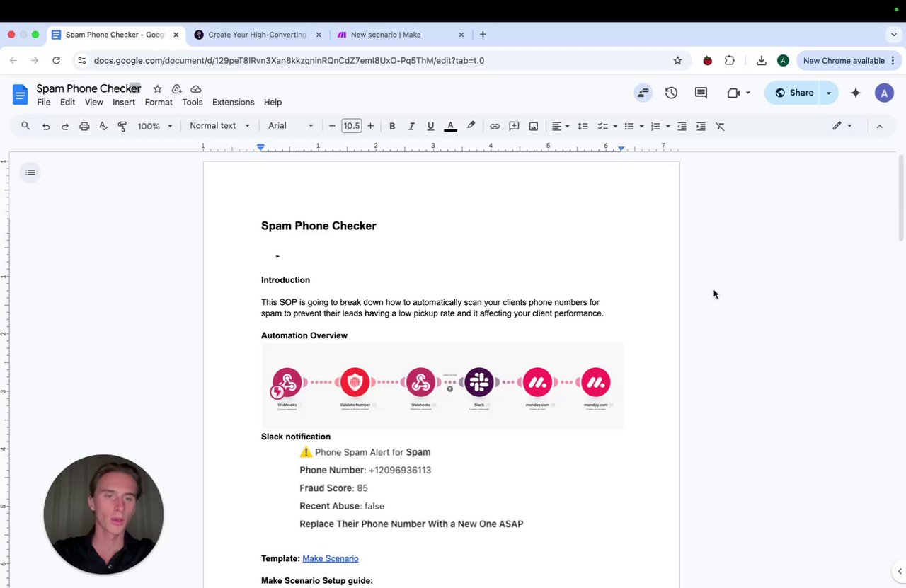Screen dimensions: 906x588
Task: Open the version history clock icon
Action: [x=671, y=93]
